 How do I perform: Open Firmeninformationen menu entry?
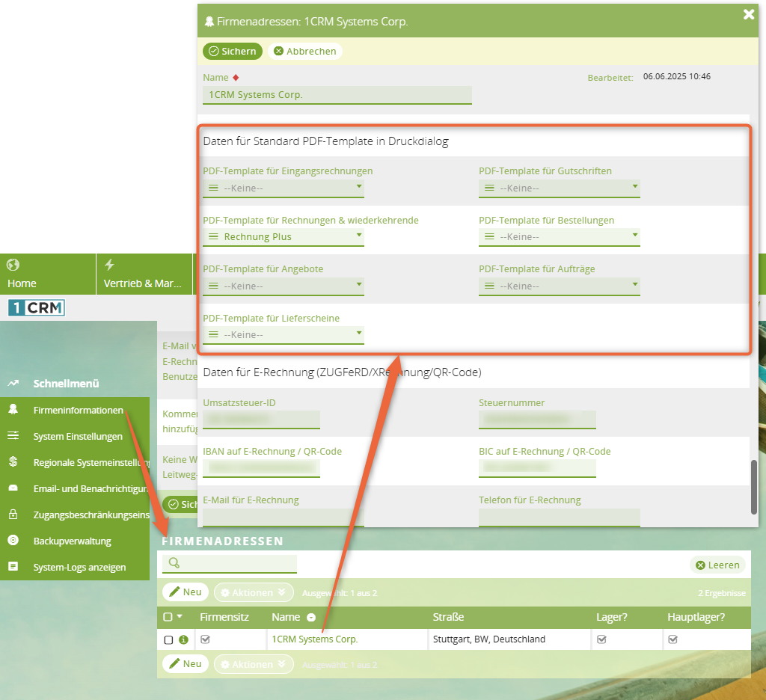[78, 411]
